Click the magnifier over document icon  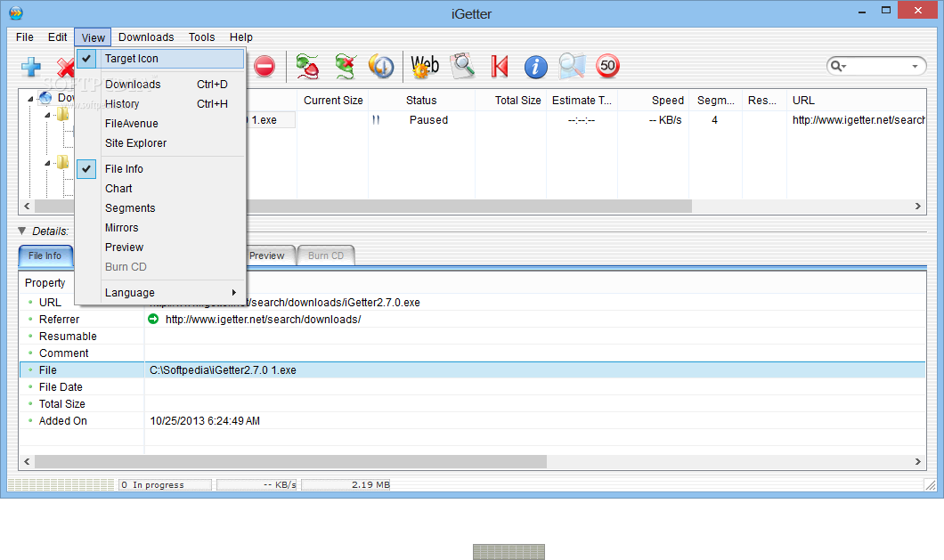462,66
